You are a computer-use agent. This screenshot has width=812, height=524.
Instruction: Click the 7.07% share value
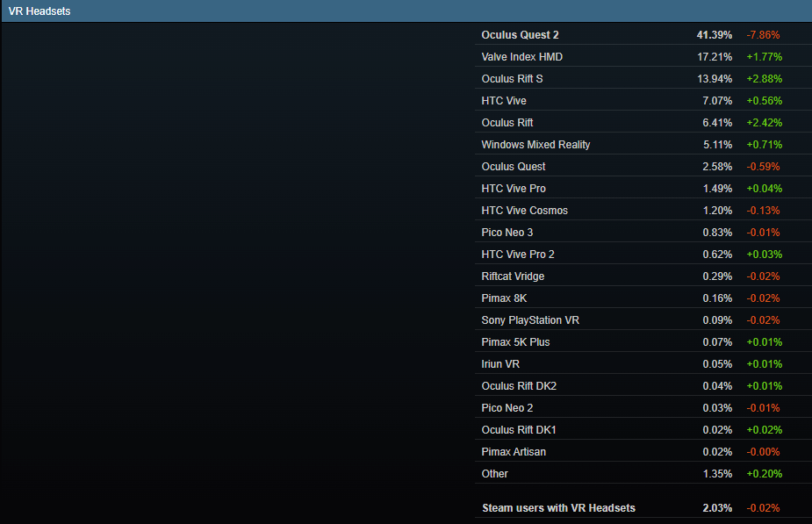717,100
